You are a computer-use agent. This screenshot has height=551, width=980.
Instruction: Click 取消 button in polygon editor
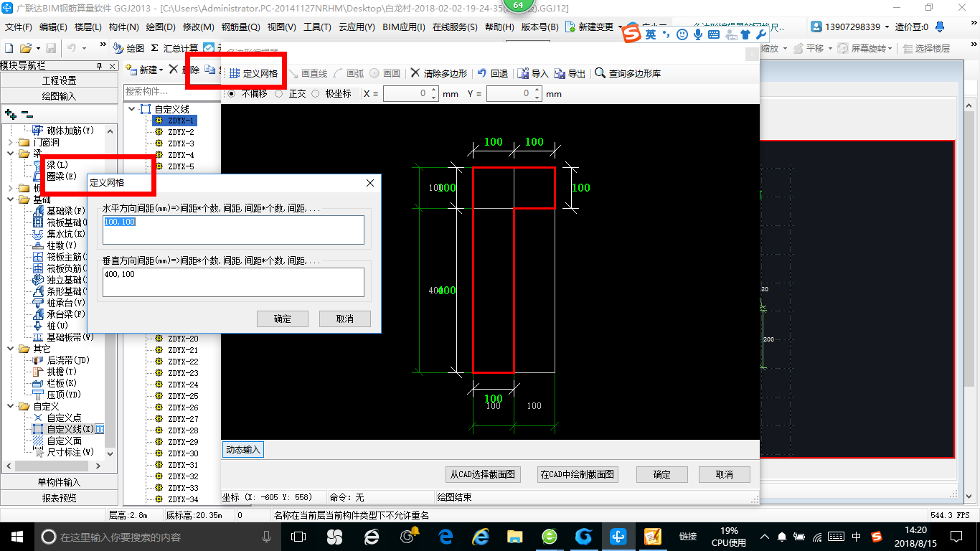coord(725,474)
